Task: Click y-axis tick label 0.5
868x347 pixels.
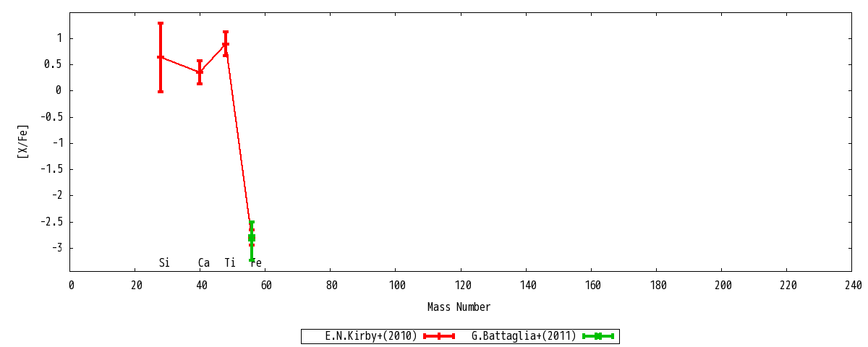Action: pyautogui.click(x=55, y=64)
